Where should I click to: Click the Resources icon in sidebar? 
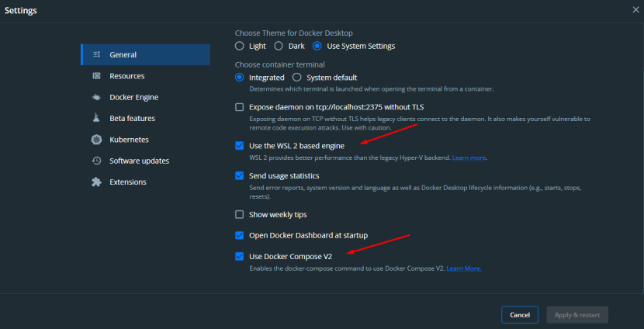coord(96,76)
